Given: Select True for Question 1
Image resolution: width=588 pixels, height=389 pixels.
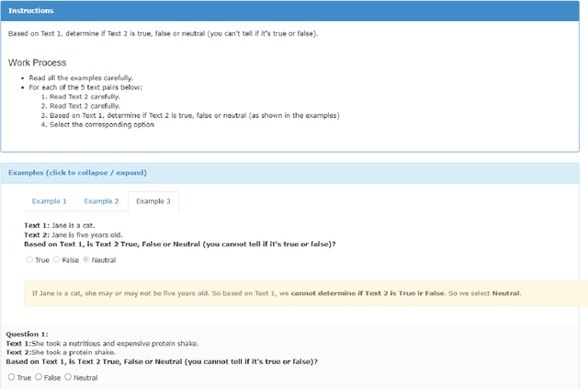Looking at the screenshot, I should tap(11, 378).
